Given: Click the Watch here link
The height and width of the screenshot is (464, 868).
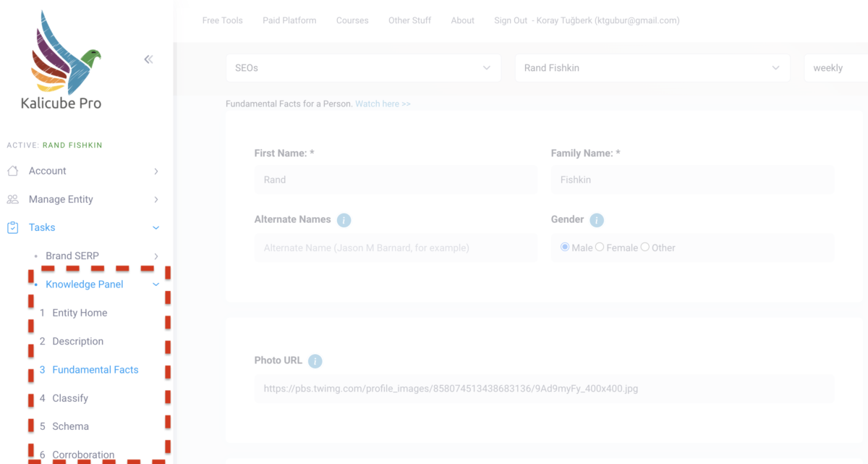Looking at the screenshot, I should tap(383, 104).
